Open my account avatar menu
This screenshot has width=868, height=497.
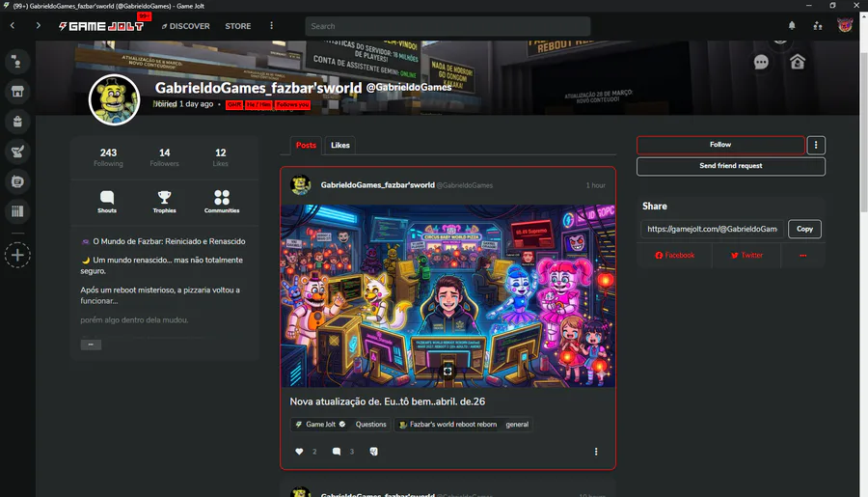[x=845, y=25]
